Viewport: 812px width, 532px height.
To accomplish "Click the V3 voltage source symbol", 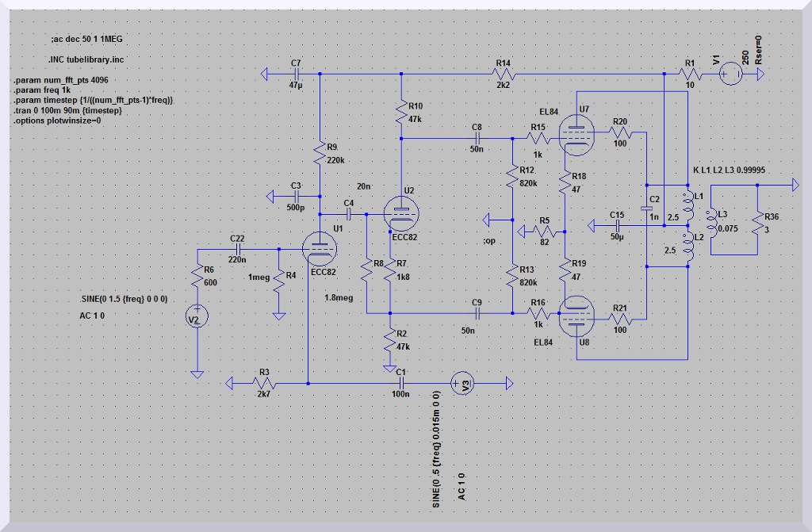I will [461, 384].
